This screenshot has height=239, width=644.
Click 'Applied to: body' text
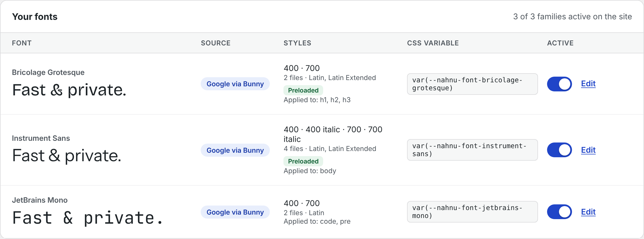coord(310,171)
